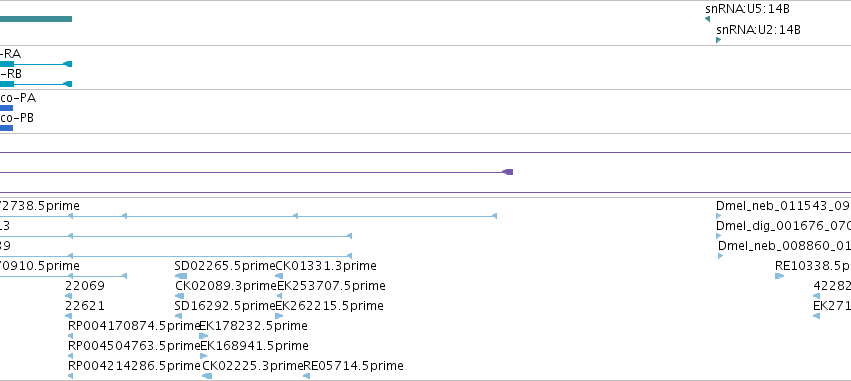Select the 70910.5prime EST label
This screenshot has height=381, width=851.
(40, 266)
